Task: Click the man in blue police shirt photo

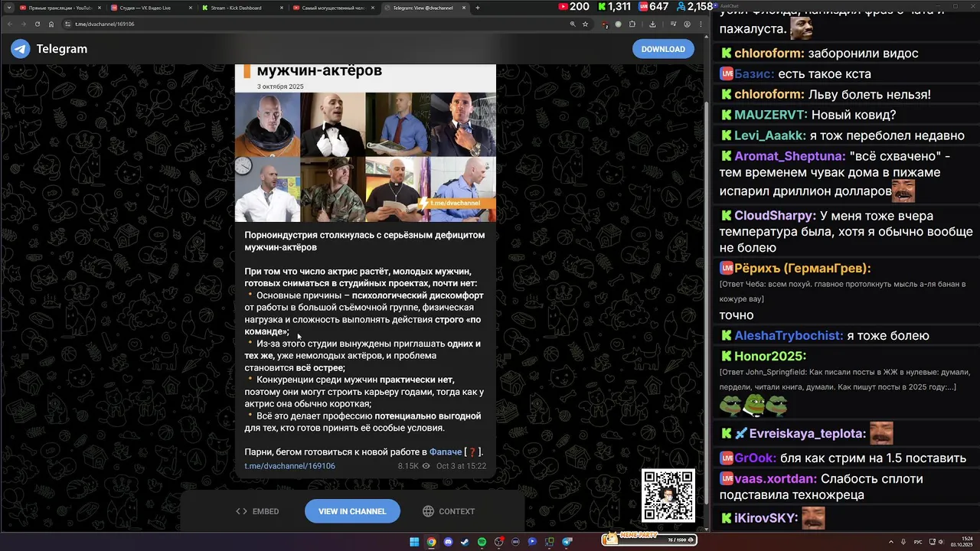Action: coord(463,189)
